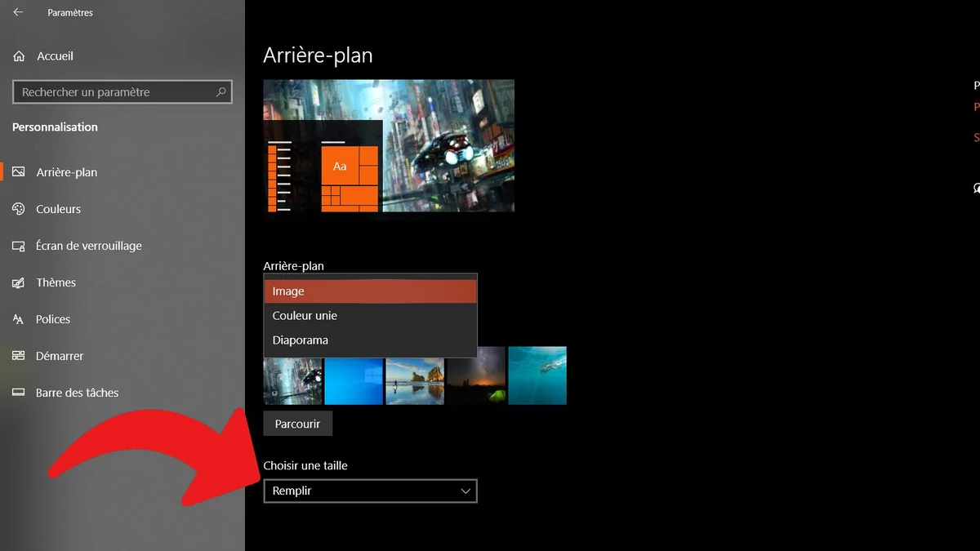Image resolution: width=980 pixels, height=551 pixels.
Task: Click the Écran de verrouillage icon
Action: tap(19, 246)
